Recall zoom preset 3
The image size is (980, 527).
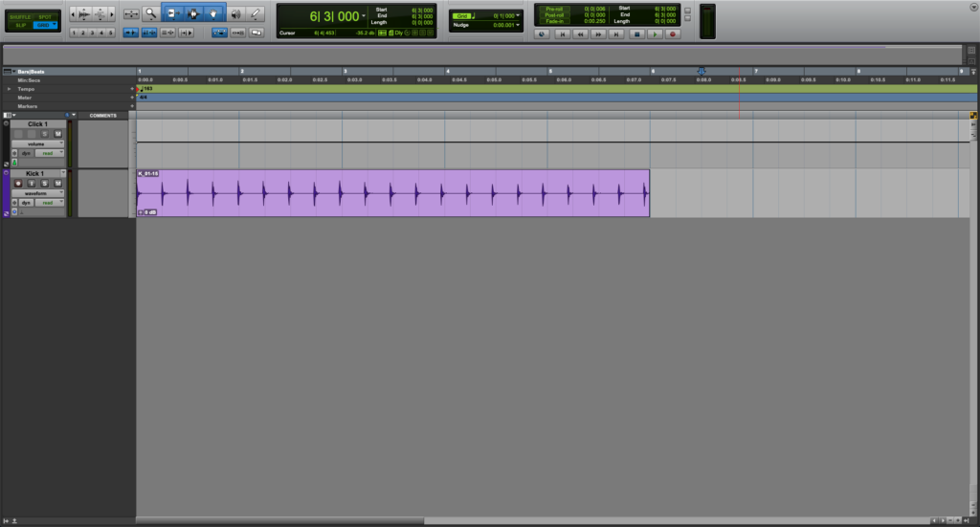click(x=92, y=33)
